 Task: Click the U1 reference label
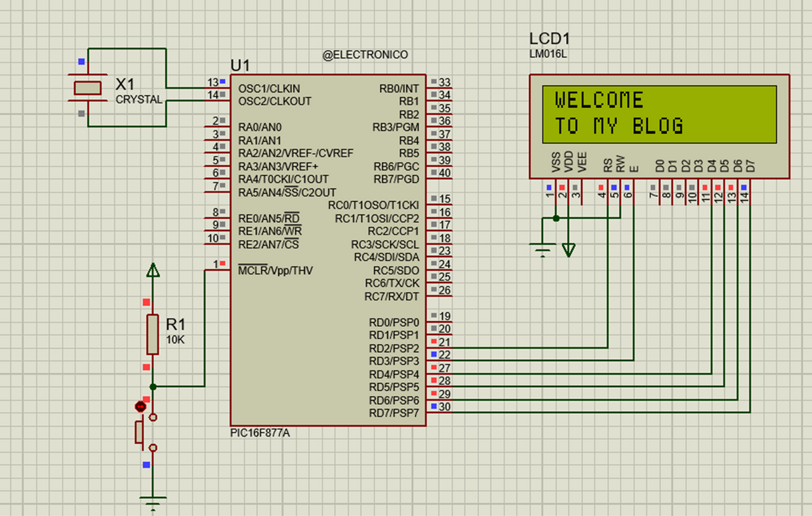240,66
